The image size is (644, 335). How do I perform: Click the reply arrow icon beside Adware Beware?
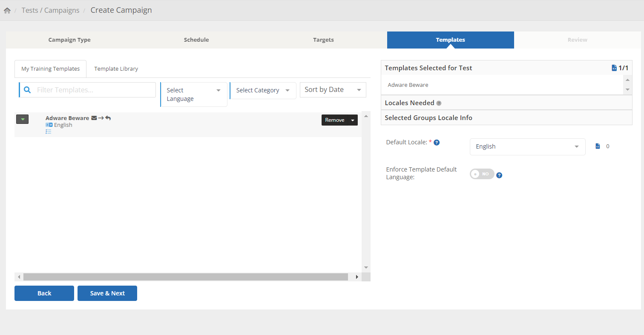[x=108, y=118]
